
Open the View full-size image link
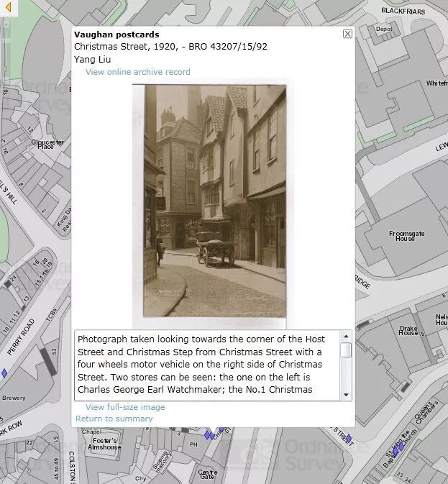coord(125,407)
